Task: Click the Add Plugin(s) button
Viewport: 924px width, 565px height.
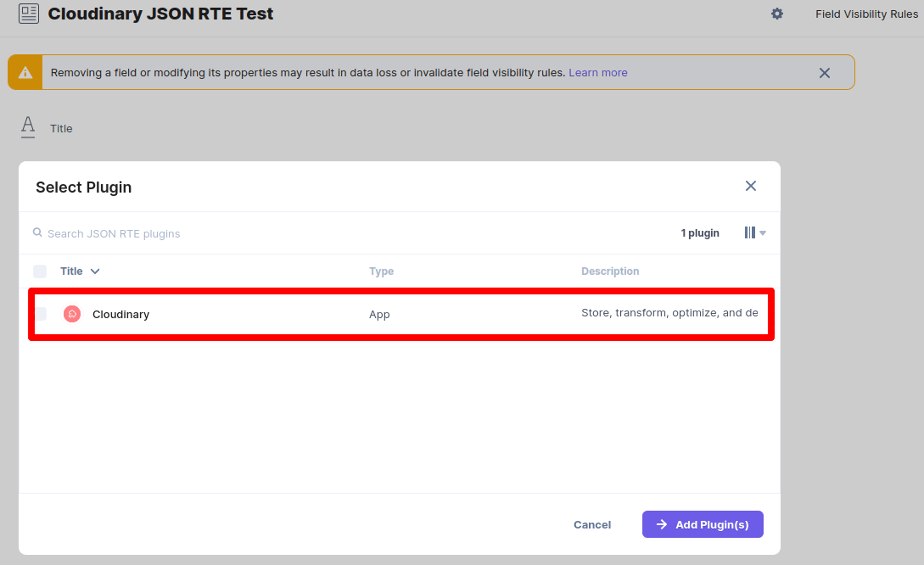Action: coord(702,524)
